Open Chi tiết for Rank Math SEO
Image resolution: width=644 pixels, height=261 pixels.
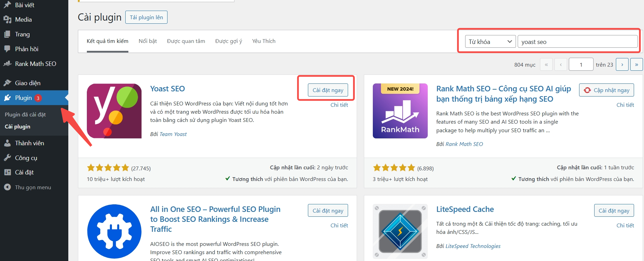pyautogui.click(x=625, y=105)
